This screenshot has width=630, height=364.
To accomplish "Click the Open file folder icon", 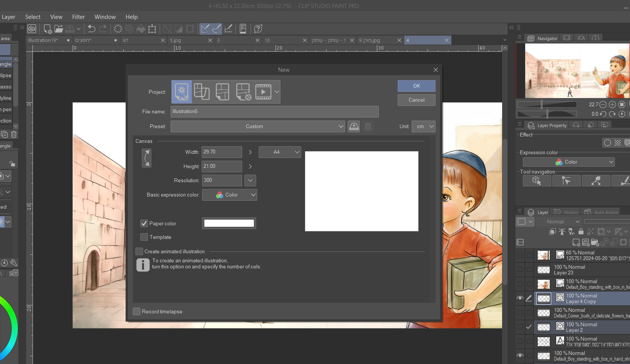I will click(59, 29).
